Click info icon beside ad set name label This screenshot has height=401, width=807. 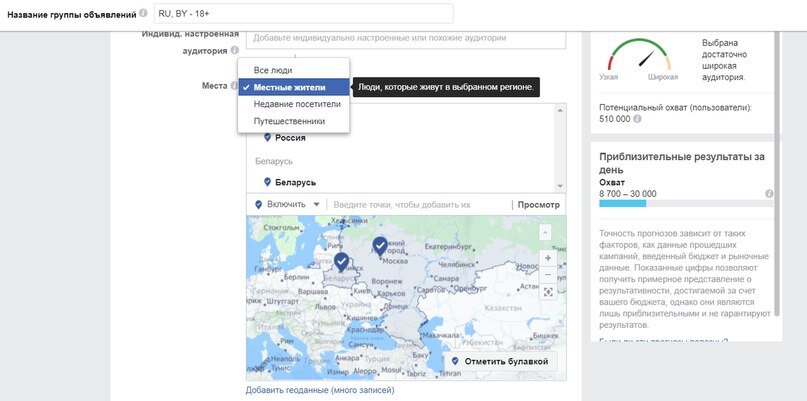144,13
